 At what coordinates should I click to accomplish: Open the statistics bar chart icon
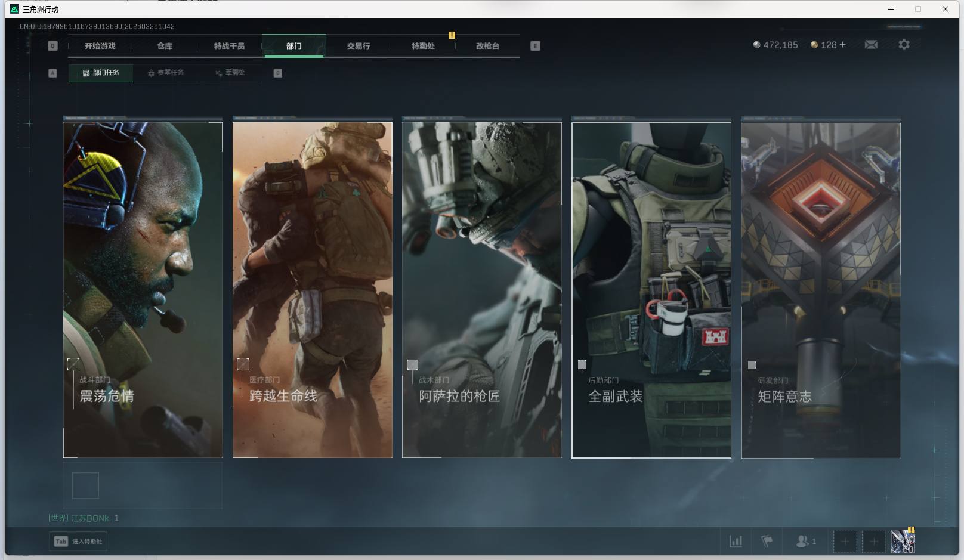point(736,542)
